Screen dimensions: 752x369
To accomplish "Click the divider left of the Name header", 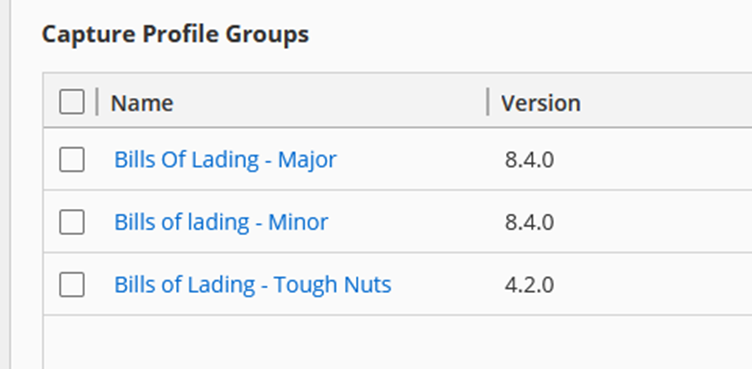I will pyautogui.click(x=97, y=102).
